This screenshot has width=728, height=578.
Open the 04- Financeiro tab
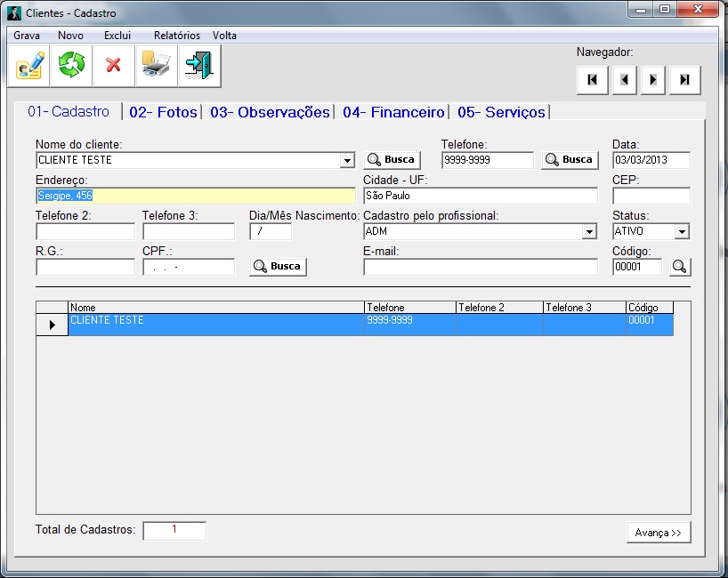tap(392, 113)
